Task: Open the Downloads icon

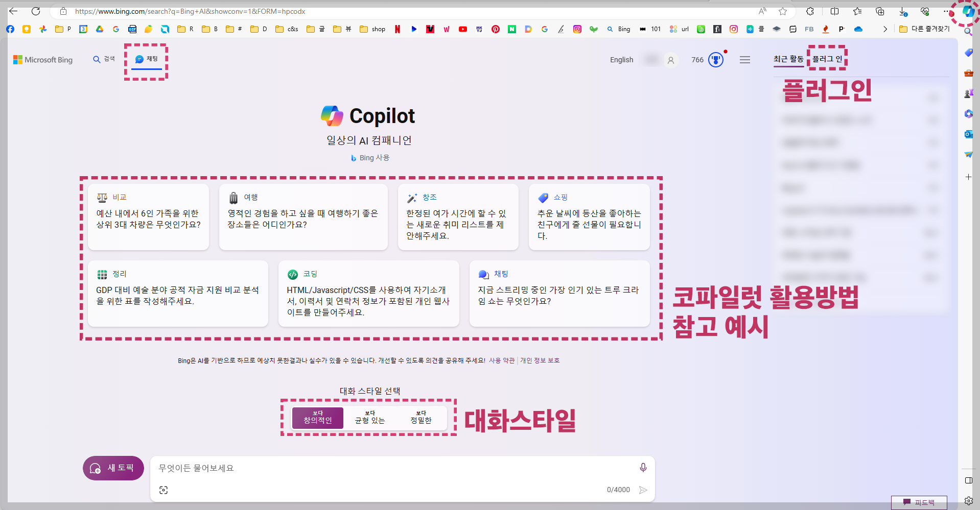Action: tap(903, 11)
